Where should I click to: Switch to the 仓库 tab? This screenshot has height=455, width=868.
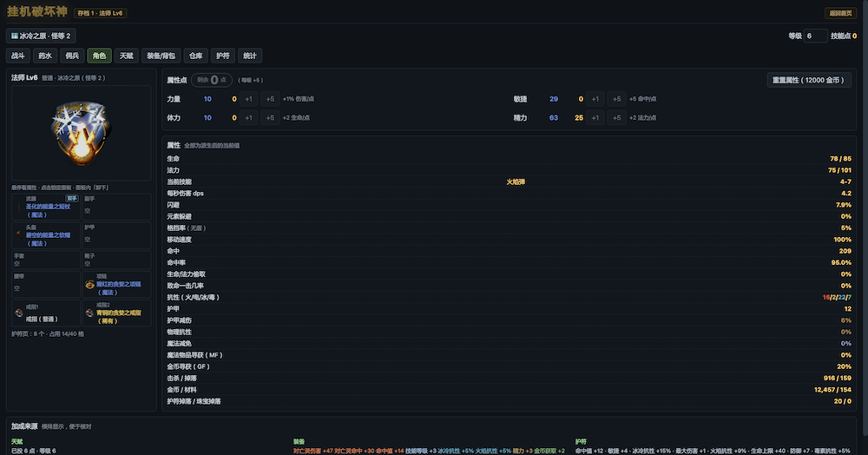196,56
